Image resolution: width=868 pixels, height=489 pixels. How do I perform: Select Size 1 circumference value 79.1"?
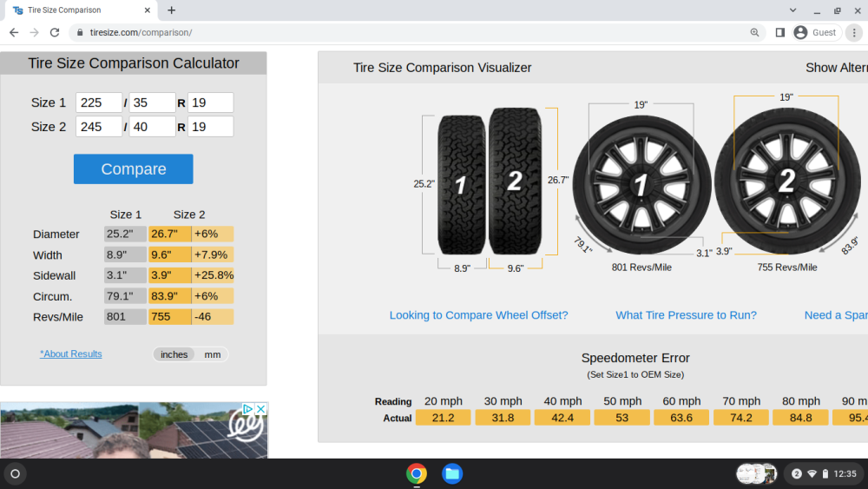125,296
